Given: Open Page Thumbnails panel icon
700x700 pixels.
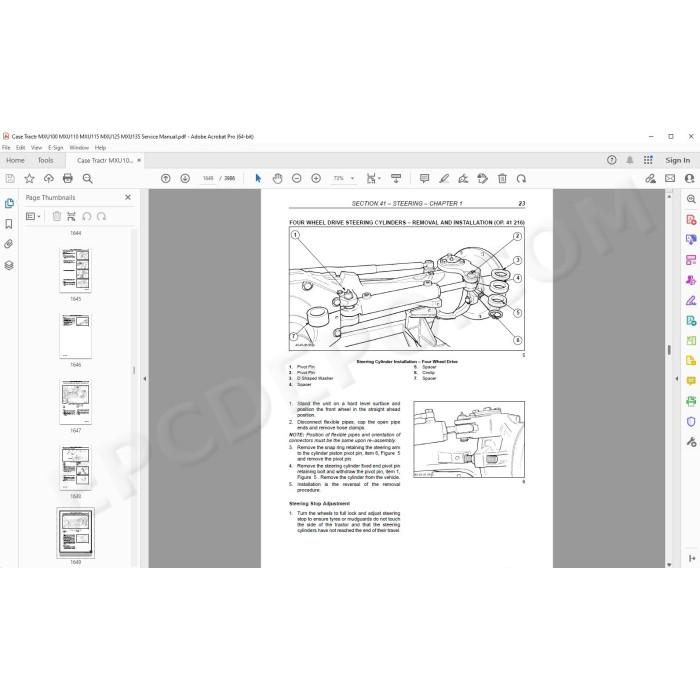Looking at the screenshot, I should pyautogui.click(x=9, y=203).
